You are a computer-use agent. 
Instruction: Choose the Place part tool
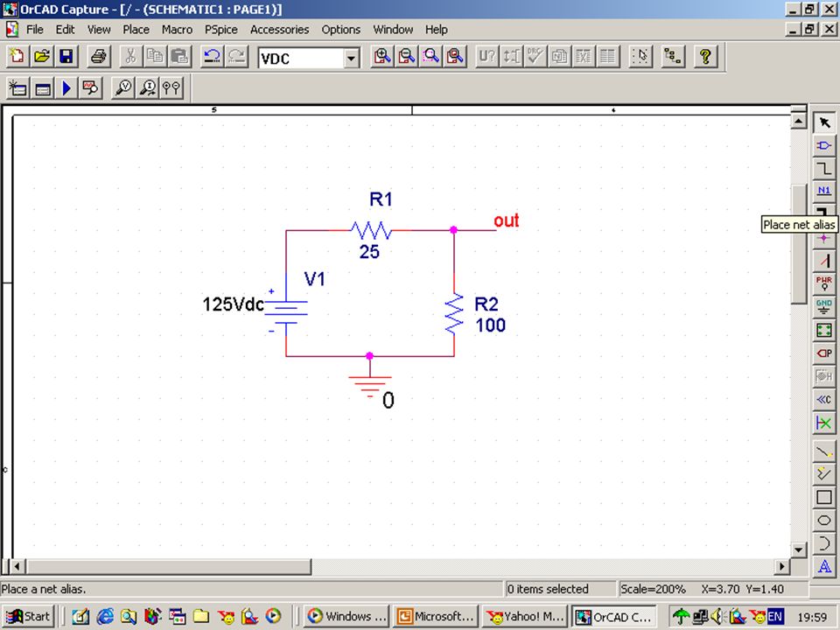click(x=824, y=146)
